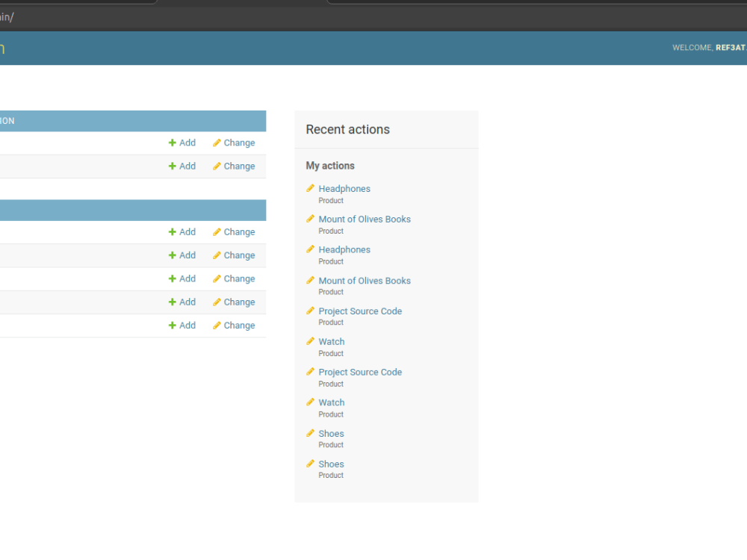Click the pencil icon beside Headphones in Recent actions
This screenshot has width=747, height=560.
(311, 188)
